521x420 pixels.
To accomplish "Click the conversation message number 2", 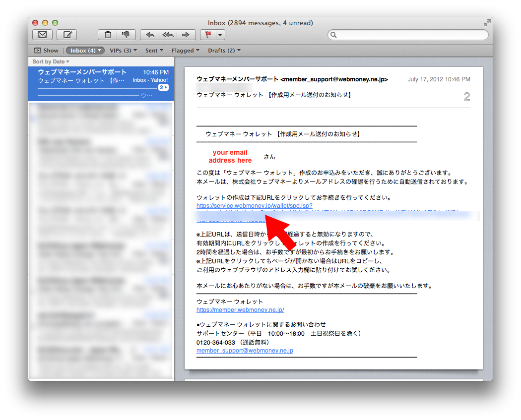I will point(467,97).
